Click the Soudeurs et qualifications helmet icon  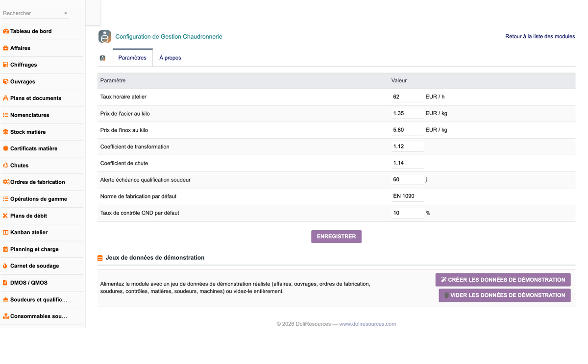click(6, 299)
